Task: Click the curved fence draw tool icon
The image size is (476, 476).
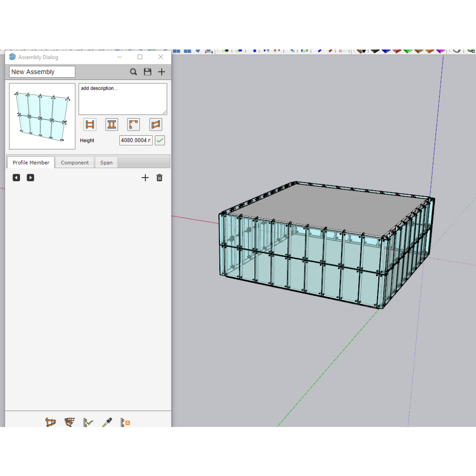Action: tap(69, 422)
